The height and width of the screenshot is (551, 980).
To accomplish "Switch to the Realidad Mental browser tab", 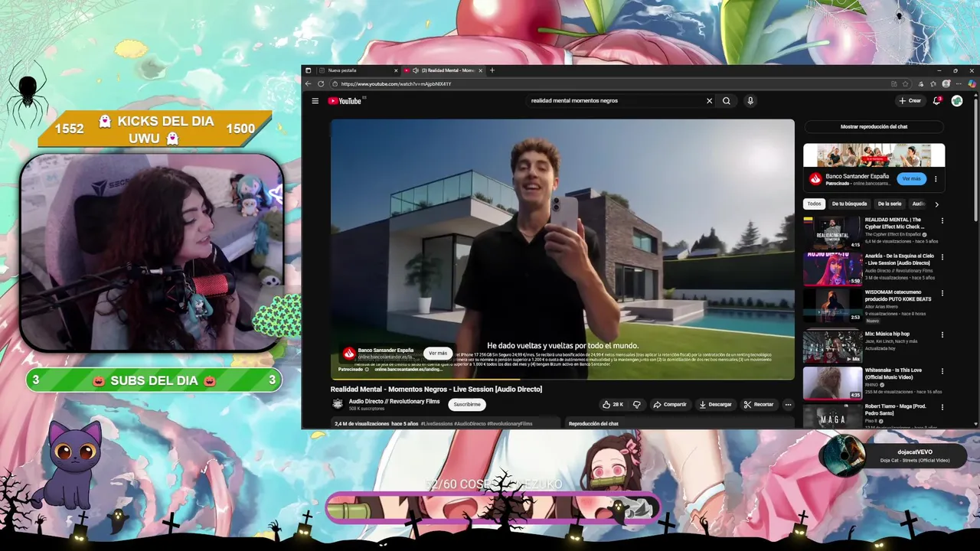I will point(443,70).
